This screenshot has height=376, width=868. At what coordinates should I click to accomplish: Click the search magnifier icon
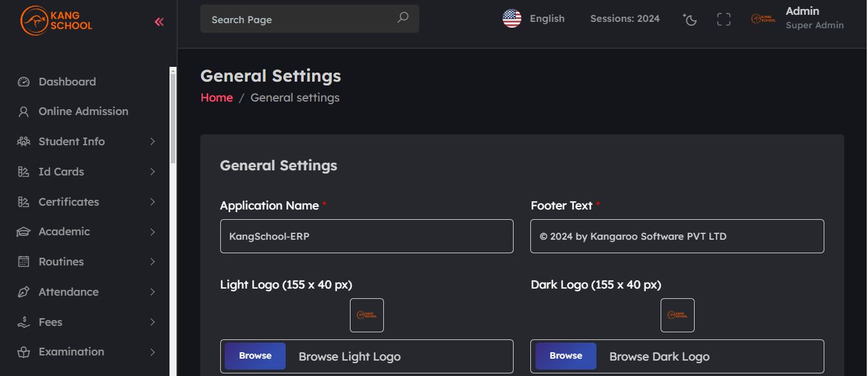tap(403, 18)
